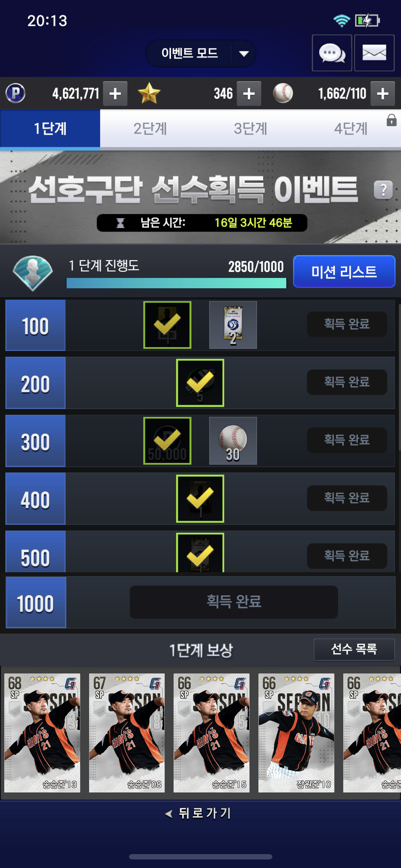Viewport: 401px width, 868px height.
Task: Add stars with plus next to 346
Action: (x=249, y=94)
